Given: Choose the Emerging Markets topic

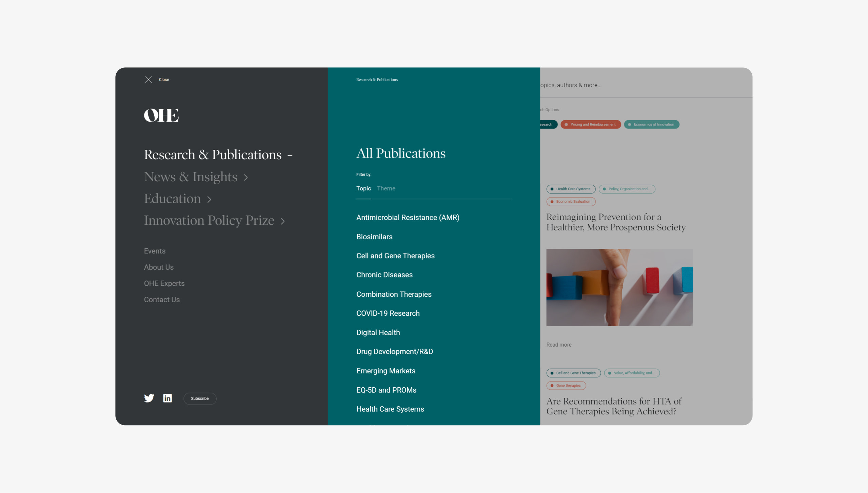Looking at the screenshot, I should 386,371.
